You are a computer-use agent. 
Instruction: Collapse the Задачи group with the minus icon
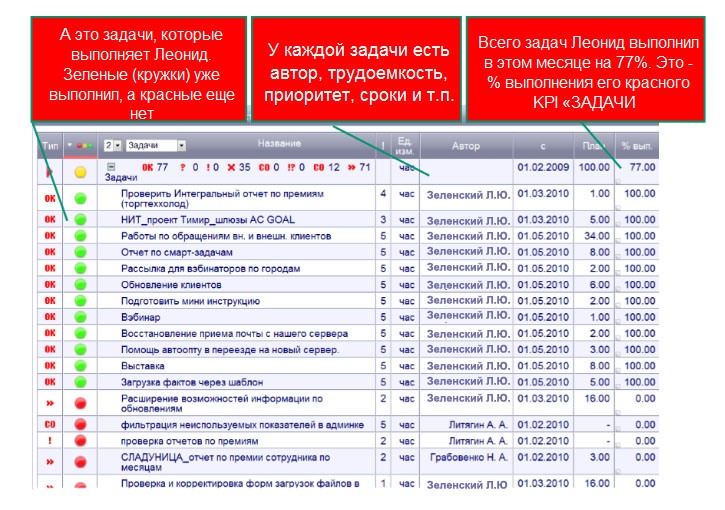(111, 167)
